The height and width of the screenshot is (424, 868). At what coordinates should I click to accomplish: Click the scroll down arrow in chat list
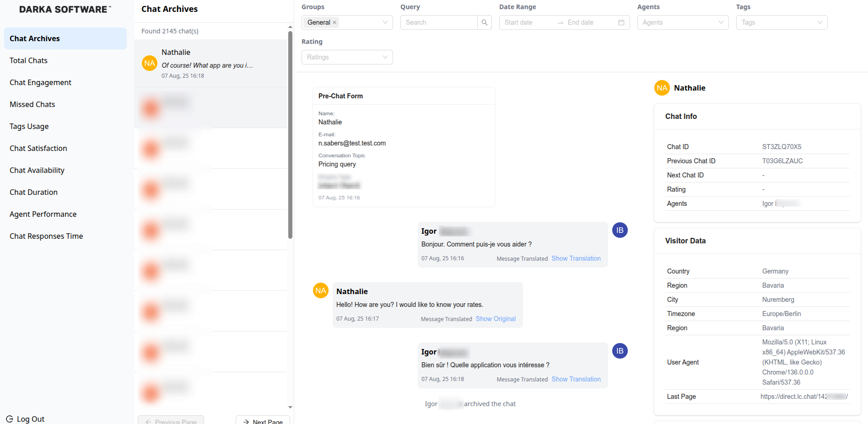tap(290, 407)
